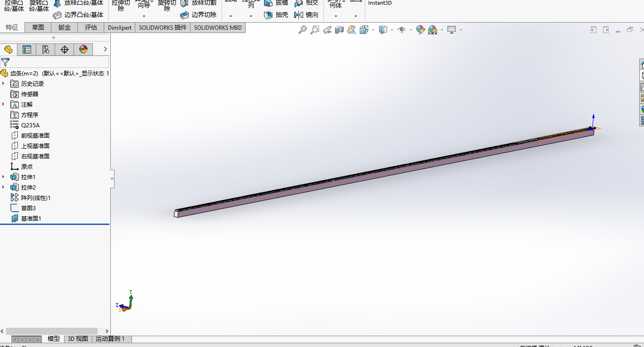Show more manager tabs with right chevron
644x347 pixels.
coord(106,50)
